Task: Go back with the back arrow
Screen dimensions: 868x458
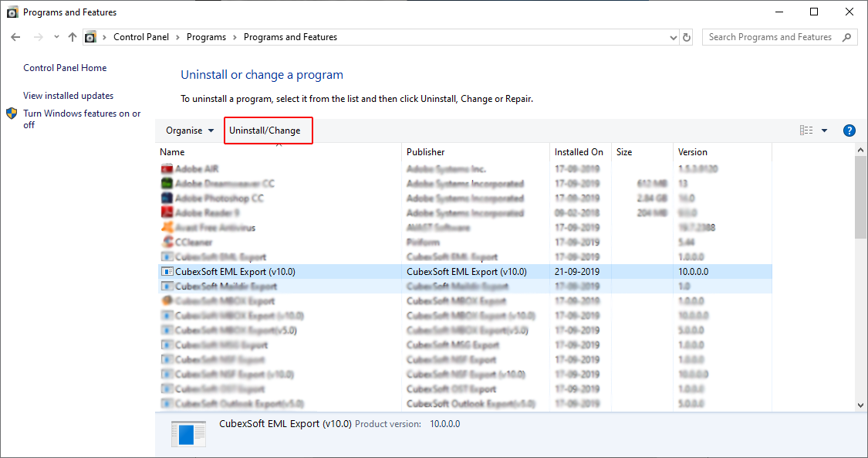Action: point(15,37)
